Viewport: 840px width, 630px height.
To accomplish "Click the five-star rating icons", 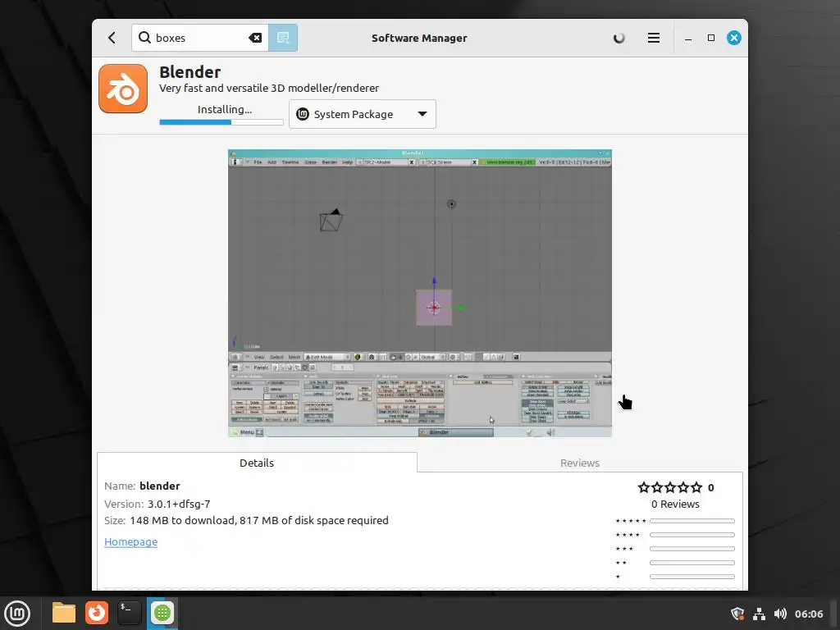I will (669, 487).
